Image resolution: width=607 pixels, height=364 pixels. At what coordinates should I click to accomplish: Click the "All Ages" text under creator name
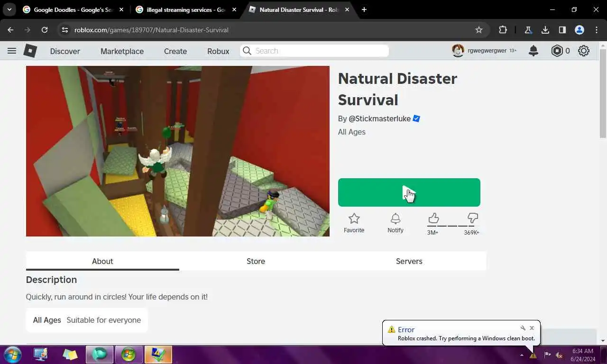tap(351, 132)
